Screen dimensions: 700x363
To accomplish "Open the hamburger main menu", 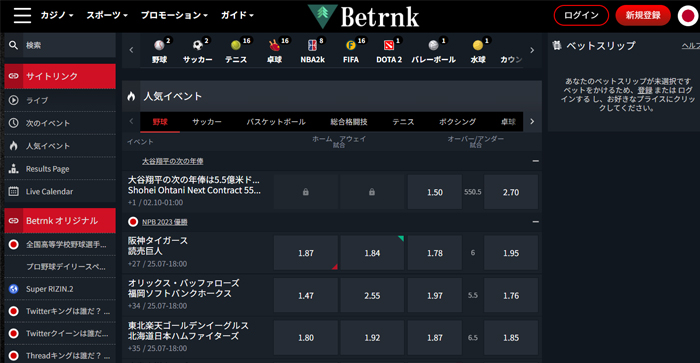I will [22, 15].
